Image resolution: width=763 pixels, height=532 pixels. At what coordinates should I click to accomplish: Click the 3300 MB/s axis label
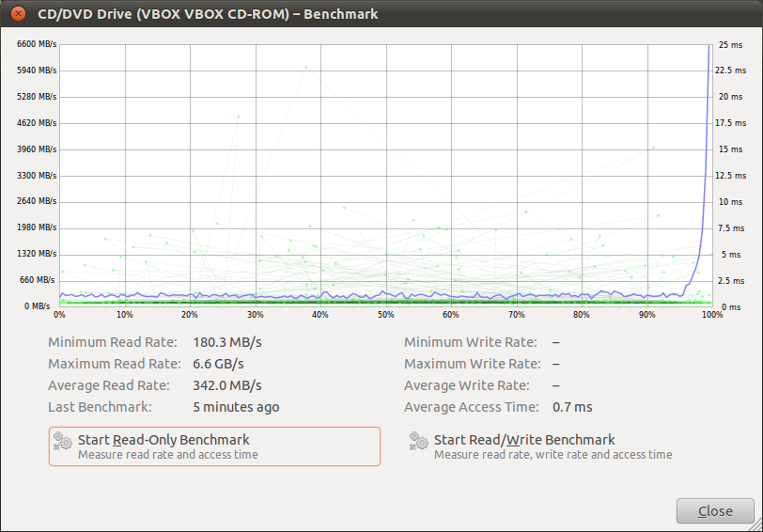pyautogui.click(x=37, y=175)
